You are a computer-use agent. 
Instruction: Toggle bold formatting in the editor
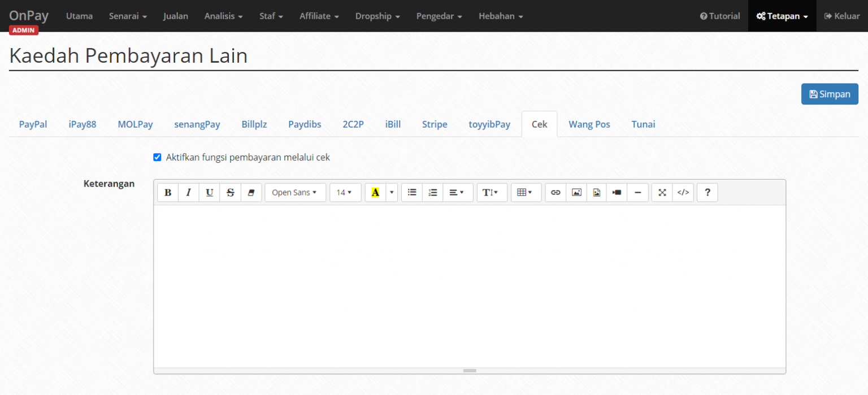(168, 193)
